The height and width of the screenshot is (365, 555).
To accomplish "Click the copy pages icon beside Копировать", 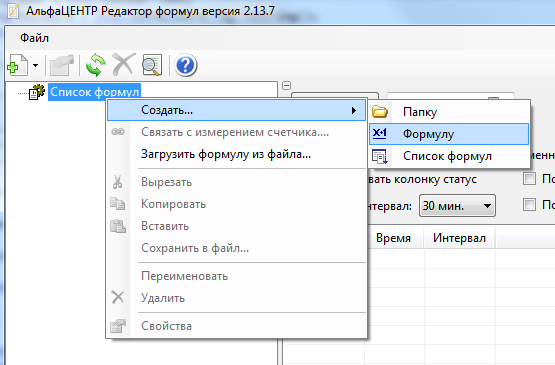I will pos(118,204).
